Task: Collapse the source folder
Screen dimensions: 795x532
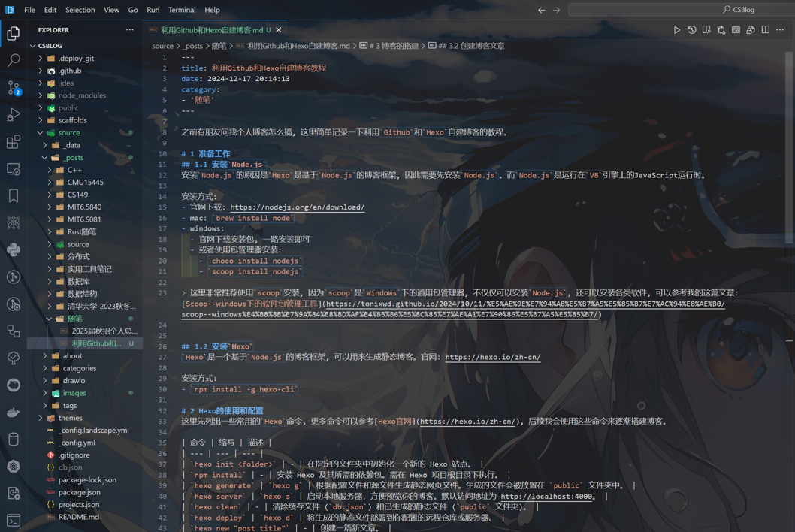Action: (x=40, y=133)
